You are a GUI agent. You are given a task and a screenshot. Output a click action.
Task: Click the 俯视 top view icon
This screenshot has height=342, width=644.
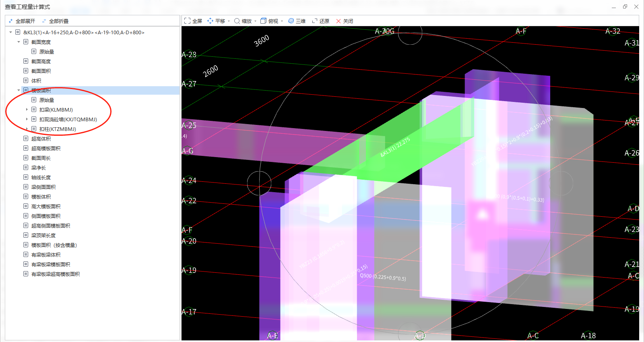tap(264, 21)
